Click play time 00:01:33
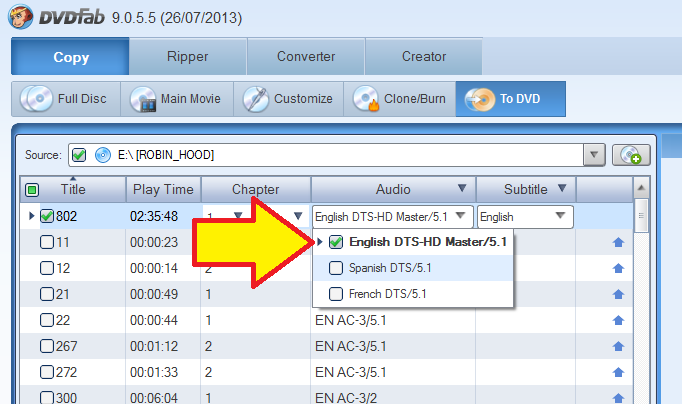The image size is (682, 404). pos(154,372)
